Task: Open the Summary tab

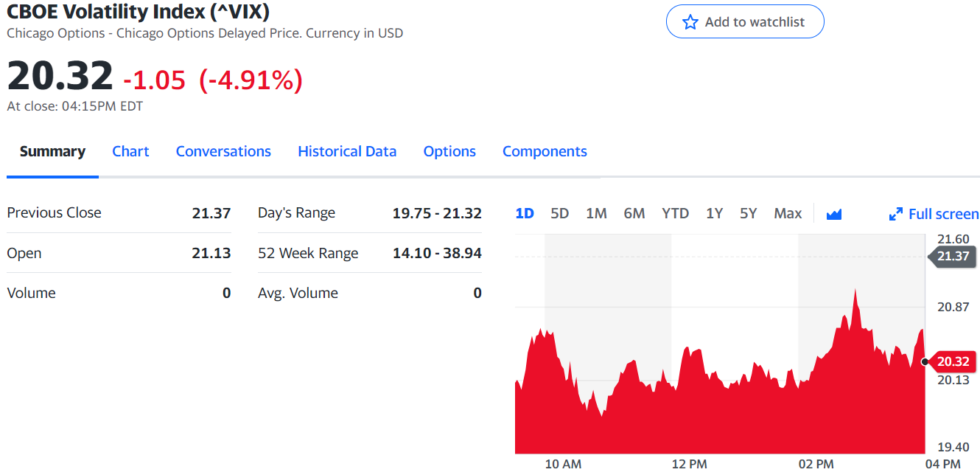Action: point(52,151)
